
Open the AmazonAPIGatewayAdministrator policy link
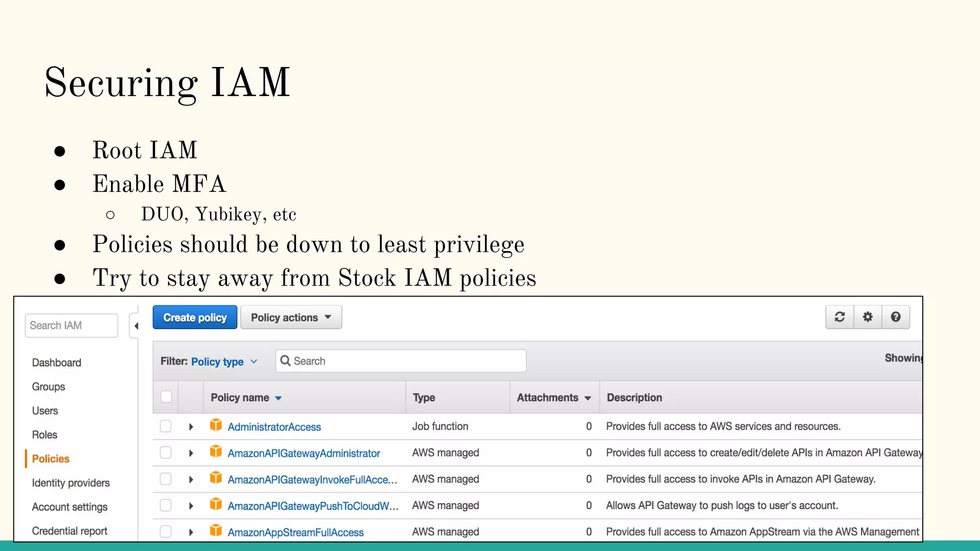(x=304, y=453)
